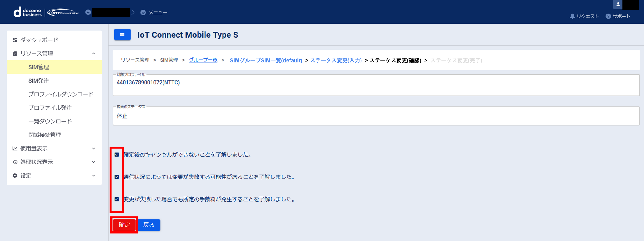
Task: Uncheck the cancellation acknowledgment checkbox
Action: tap(117, 155)
